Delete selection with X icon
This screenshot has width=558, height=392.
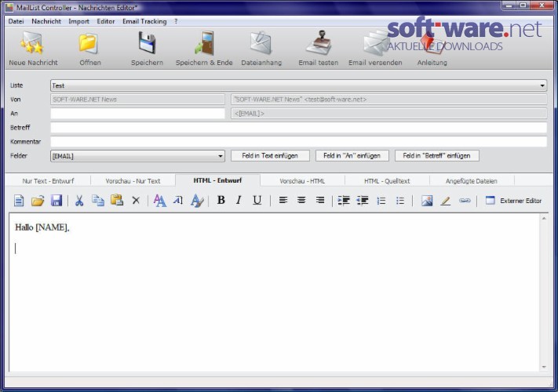[136, 201]
